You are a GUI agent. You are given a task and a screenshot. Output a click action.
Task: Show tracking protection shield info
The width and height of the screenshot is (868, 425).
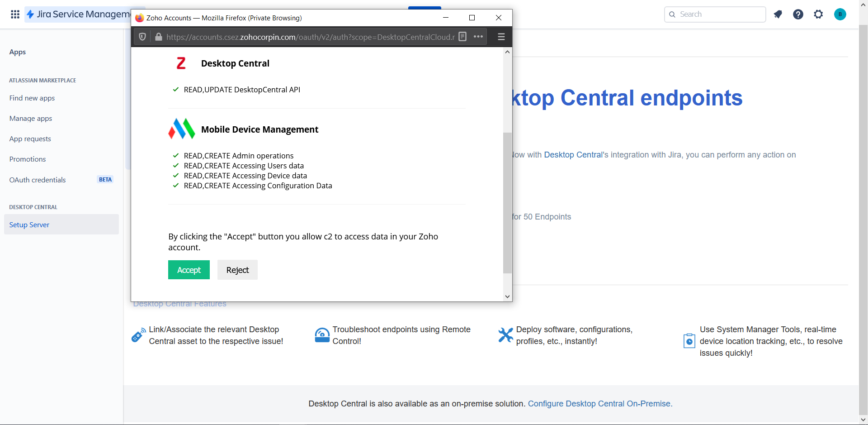142,37
